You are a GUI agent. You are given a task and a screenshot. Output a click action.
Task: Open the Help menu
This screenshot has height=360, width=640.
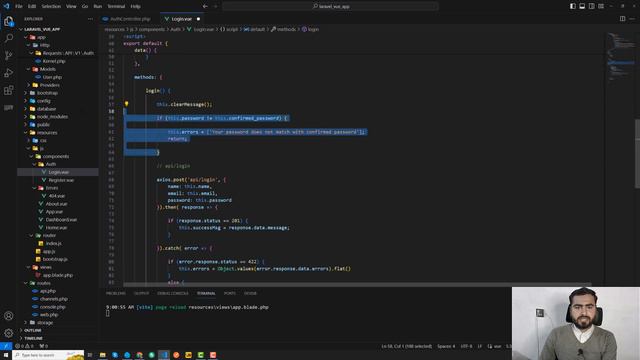coord(136,6)
